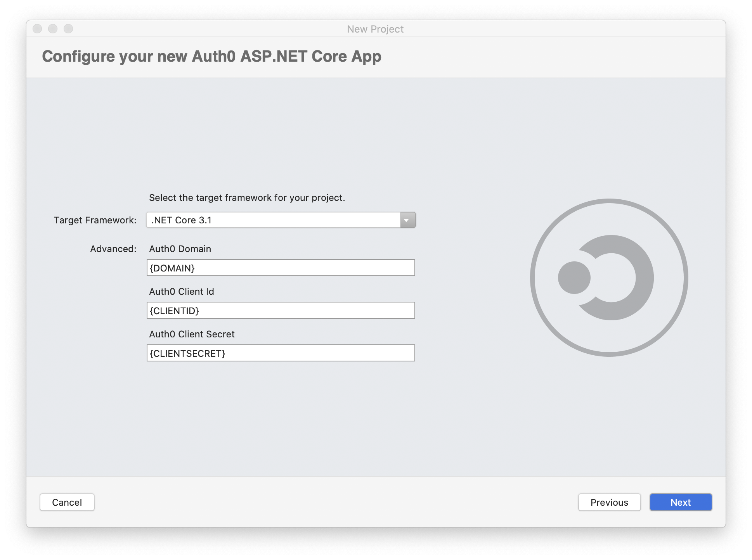
Task: Click the 'Configure your new Auth0' heading
Action: point(211,56)
